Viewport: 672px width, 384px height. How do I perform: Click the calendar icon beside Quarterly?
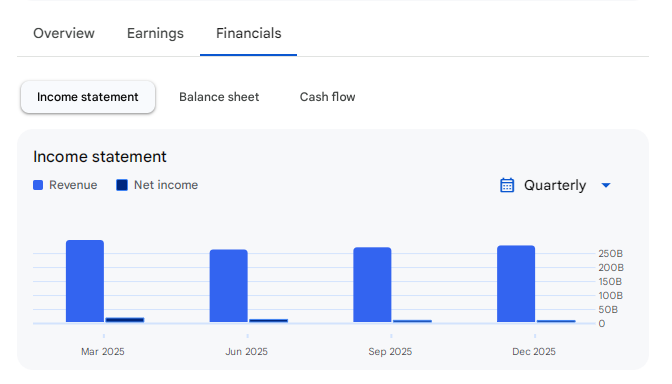(507, 185)
